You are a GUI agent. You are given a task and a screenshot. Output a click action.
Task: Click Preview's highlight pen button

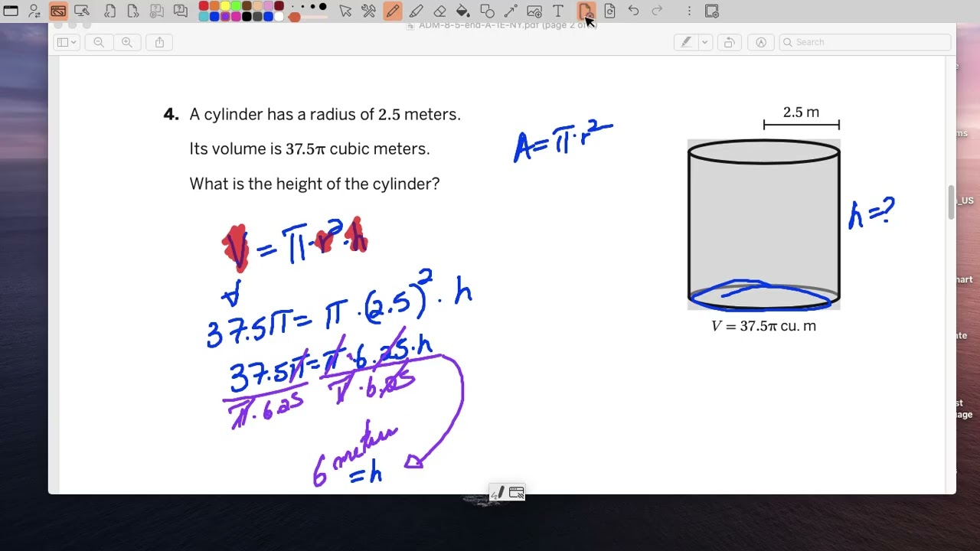pyautogui.click(x=686, y=42)
